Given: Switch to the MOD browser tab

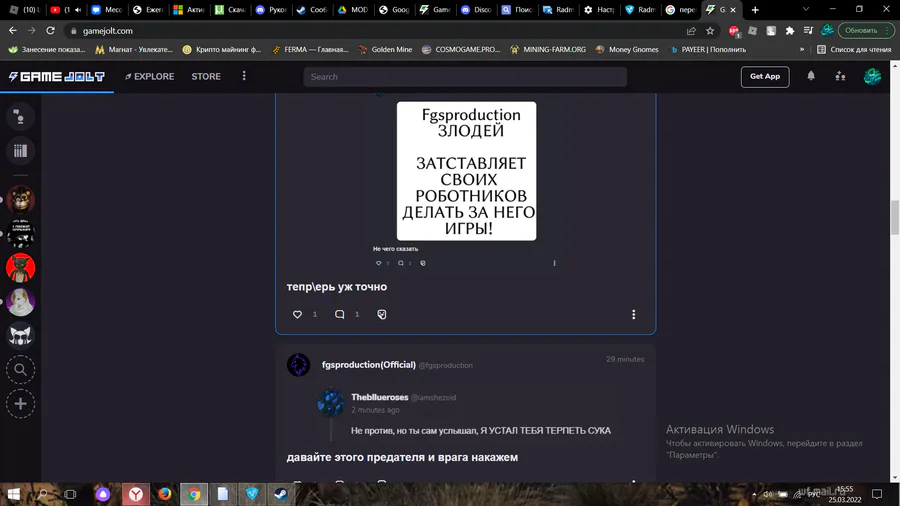Looking at the screenshot, I should [x=353, y=10].
